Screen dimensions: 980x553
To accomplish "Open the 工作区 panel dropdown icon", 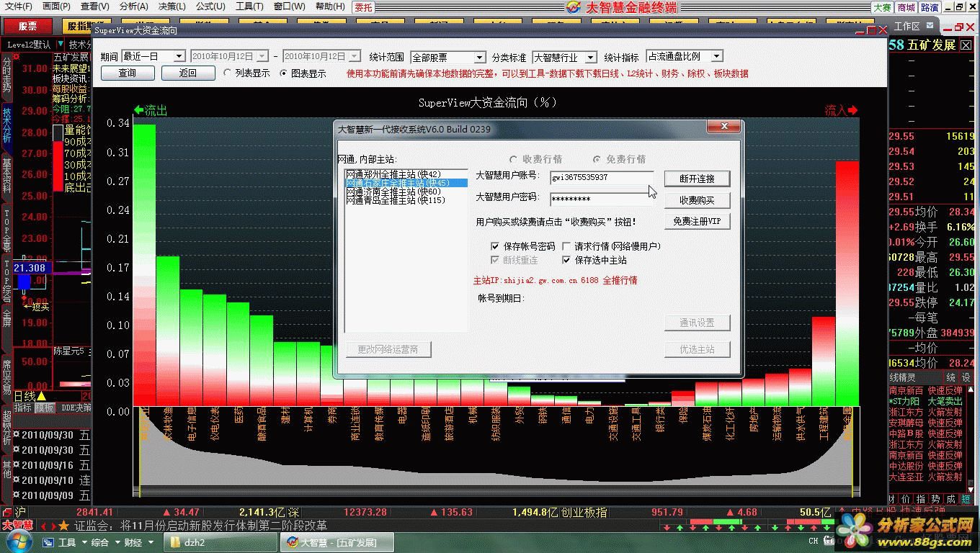I will pyautogui.click(x=930, y=27).
